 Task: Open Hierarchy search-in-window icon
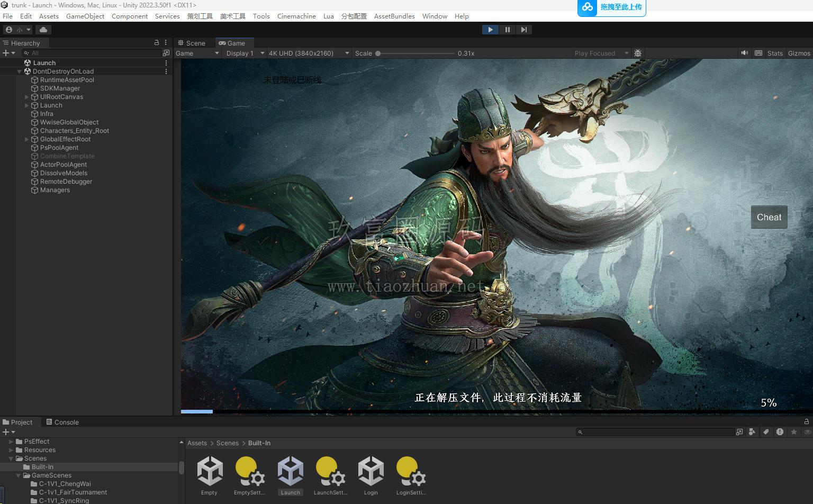[166, 53]
